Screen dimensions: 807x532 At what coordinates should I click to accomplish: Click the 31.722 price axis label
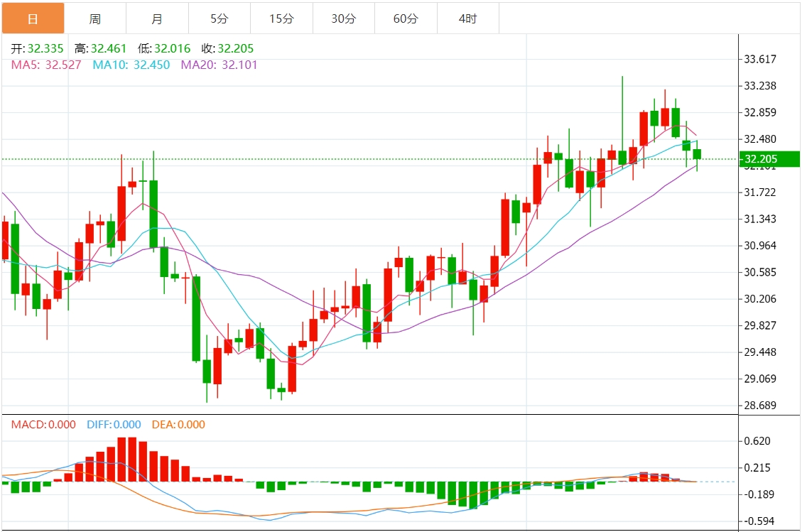point(759,192)
